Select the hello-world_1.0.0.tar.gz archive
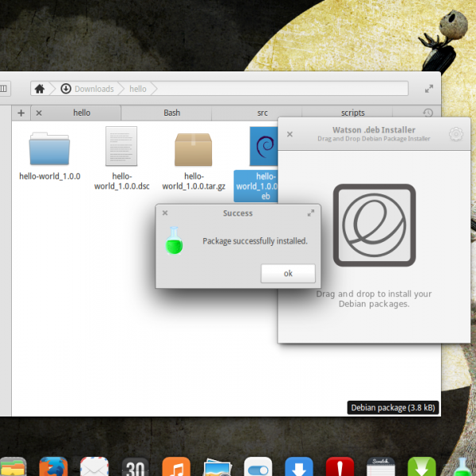This screenshot has width=476, height=476. pos(193,149)
